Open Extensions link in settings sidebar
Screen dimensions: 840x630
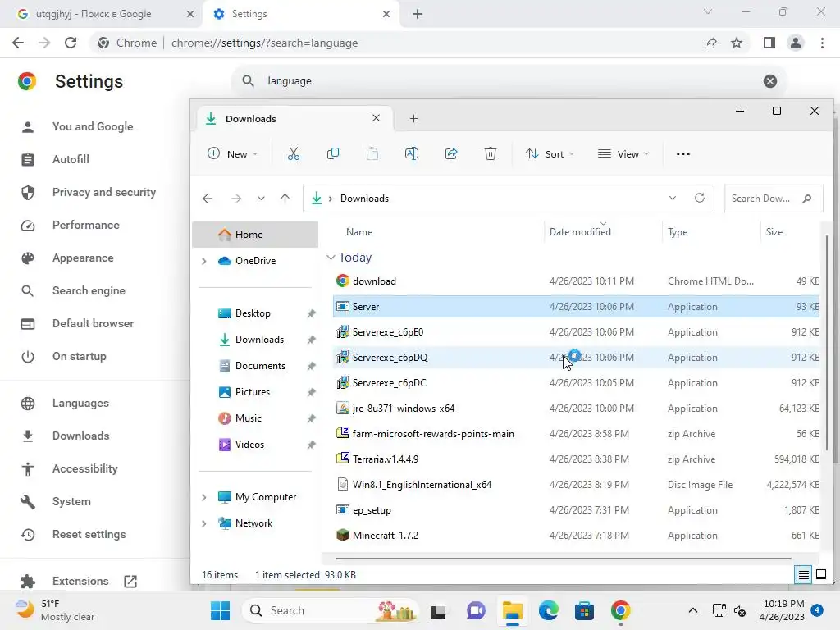(x=80, y=582)
